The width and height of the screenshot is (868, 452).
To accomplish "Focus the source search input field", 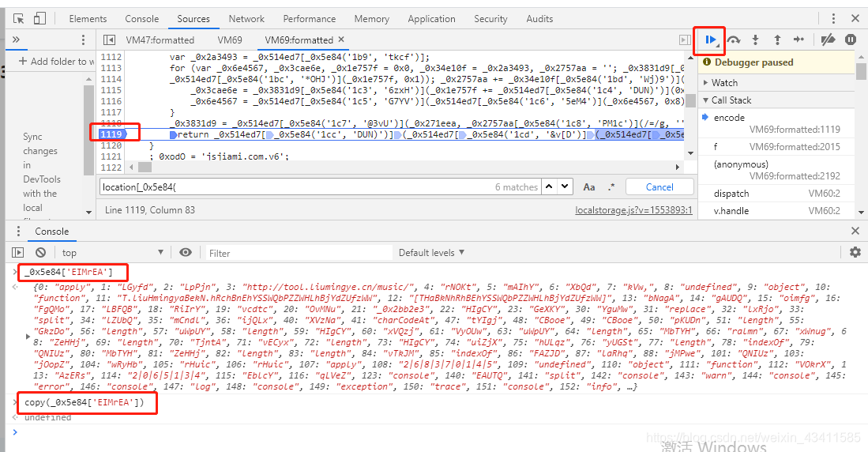I will click(x=320, y=187).
